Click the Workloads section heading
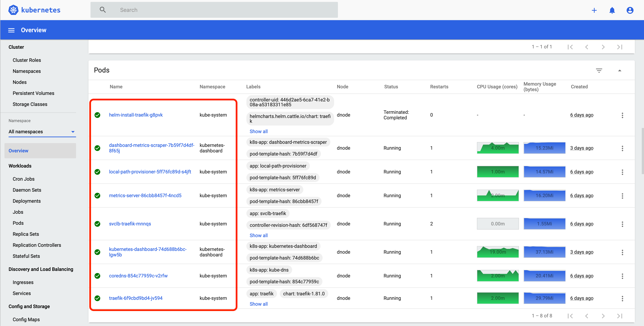644x326 pixels. (20, 166)
